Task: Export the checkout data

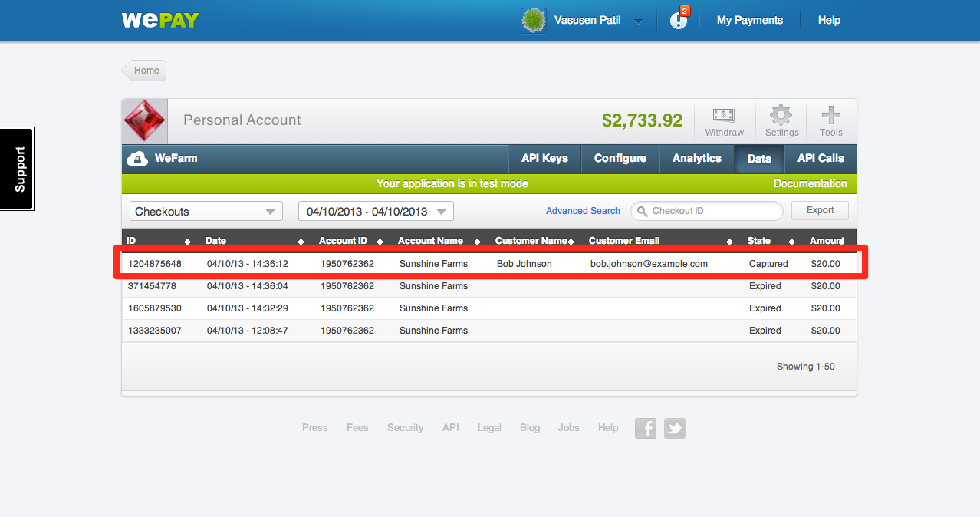Action: (x=820, y=210)
